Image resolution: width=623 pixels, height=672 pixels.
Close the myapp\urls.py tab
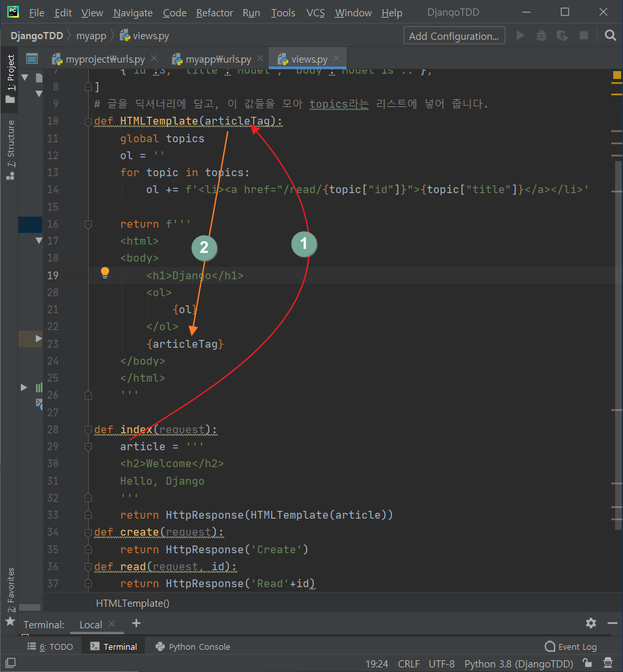pos(260,58)
